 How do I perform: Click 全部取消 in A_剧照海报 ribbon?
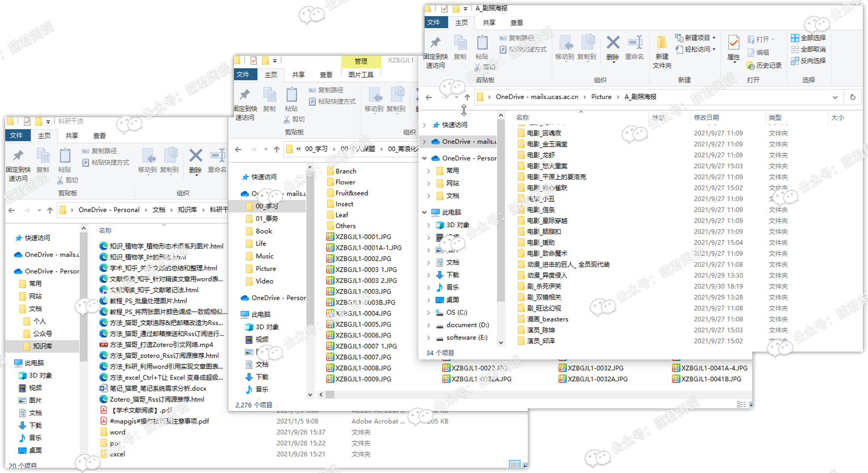[x=809, y=49]
